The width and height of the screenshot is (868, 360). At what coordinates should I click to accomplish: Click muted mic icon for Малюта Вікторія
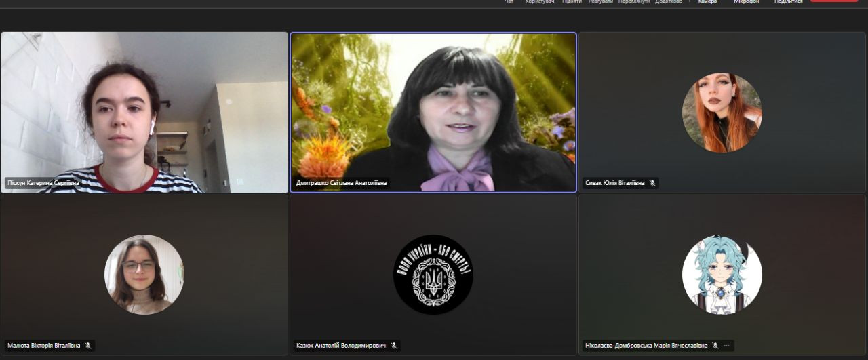[87, 346]
